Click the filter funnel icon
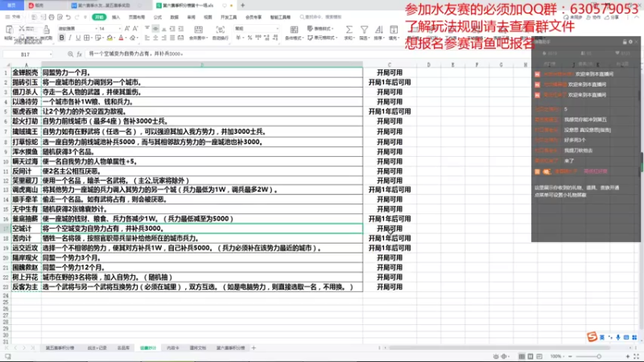This screenshot has width=644, height=362. pyautogui.click(x=364, y=30)
